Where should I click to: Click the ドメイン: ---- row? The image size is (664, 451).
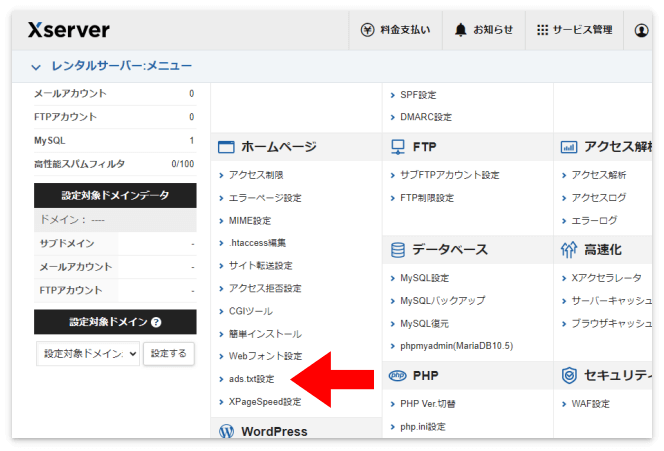115,220
